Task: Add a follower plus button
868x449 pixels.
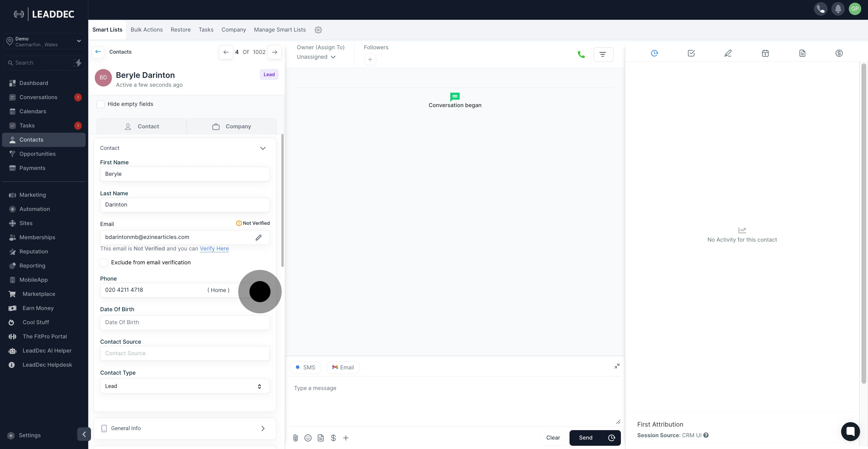Action: (370, 60)
